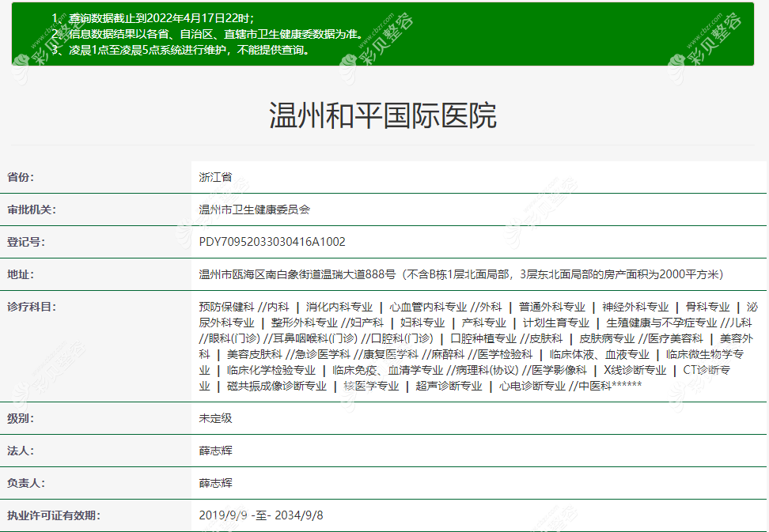Click 口腔种植专业 department text

[483, 338]
